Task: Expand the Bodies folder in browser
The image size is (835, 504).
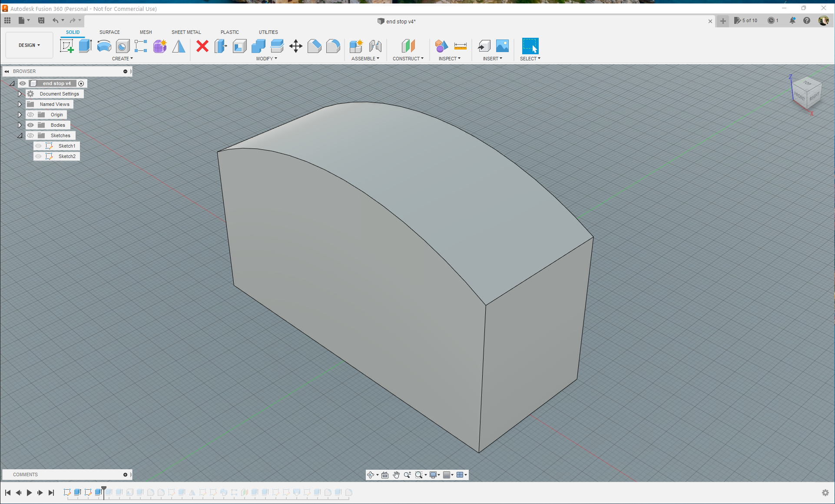Action: pos(20,125)
